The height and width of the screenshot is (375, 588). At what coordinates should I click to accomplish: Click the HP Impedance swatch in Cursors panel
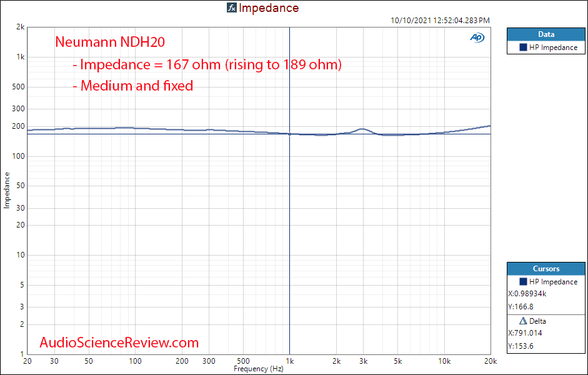point(523,282)
